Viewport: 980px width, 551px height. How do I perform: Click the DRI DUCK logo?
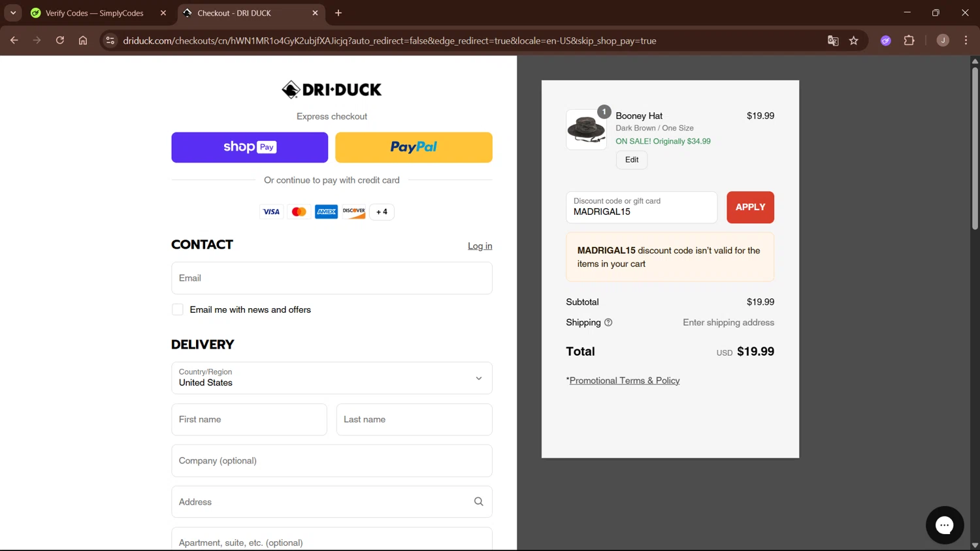click(332, 89)
